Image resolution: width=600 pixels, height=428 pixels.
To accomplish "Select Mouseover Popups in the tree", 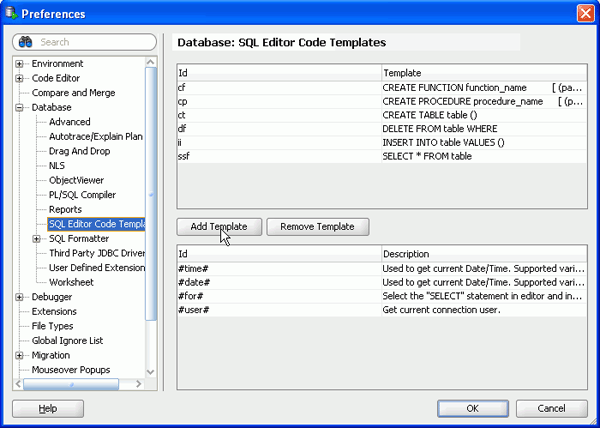I will coord(71,370).
